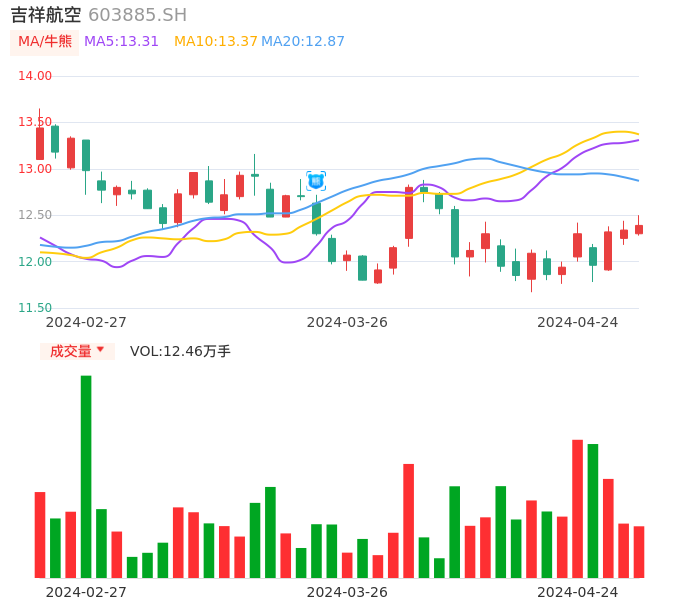Click the ticker code 603885.SH
This screenshot has height=606, width=686.
[x=137, y=15]
